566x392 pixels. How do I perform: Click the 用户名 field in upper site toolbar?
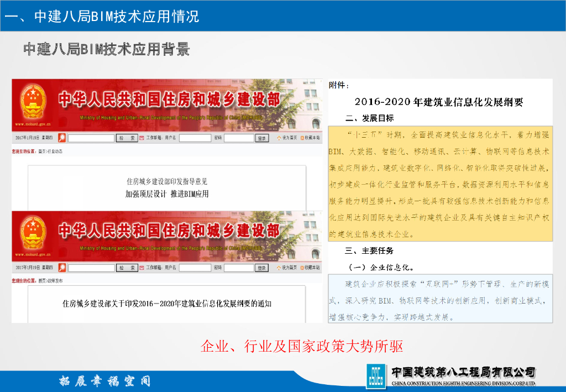(195, 138)
